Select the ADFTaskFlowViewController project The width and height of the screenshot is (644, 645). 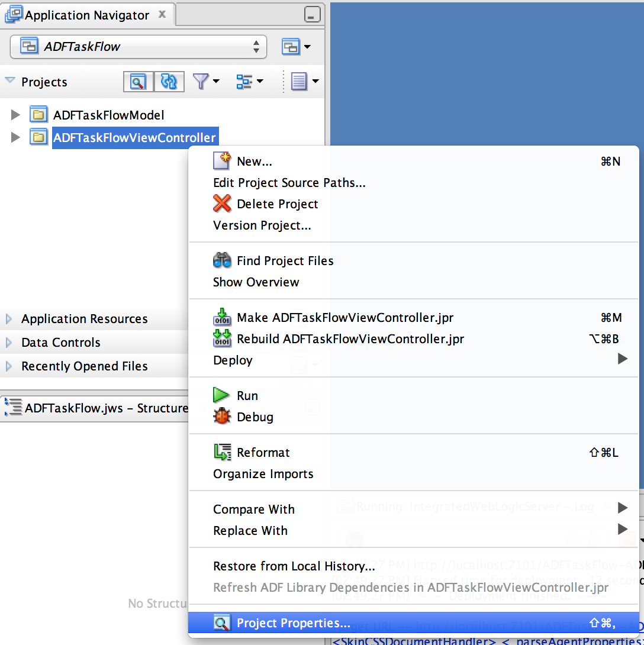coord(134,137)
